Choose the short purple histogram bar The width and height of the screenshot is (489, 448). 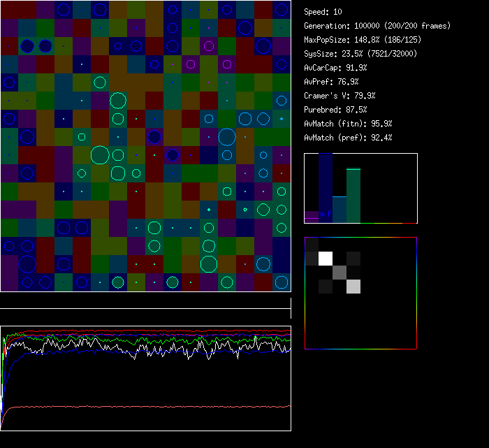pyautogui.click(x=312, y=217)
